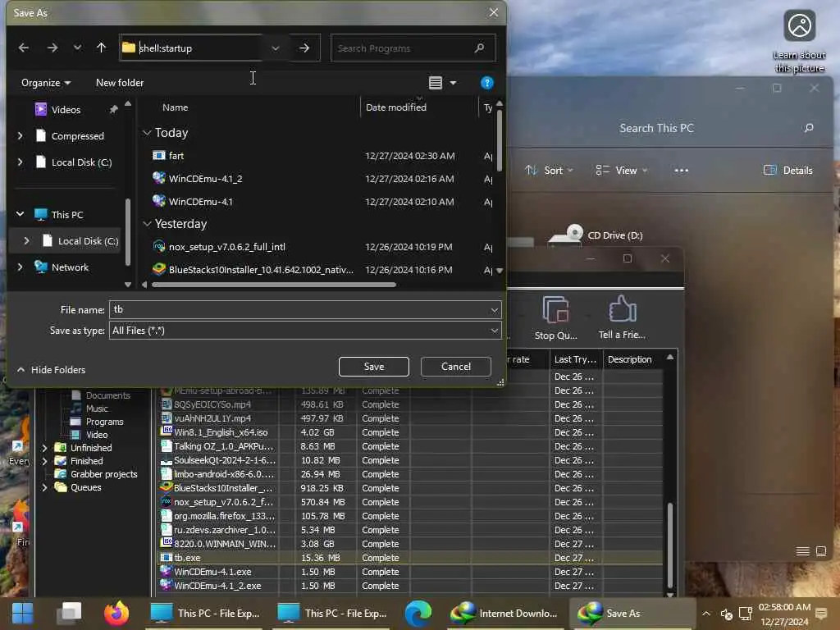The width and height of the screenshot is (840, 630).
Task: Click the Last Try column header
Action: click(575, 359)
